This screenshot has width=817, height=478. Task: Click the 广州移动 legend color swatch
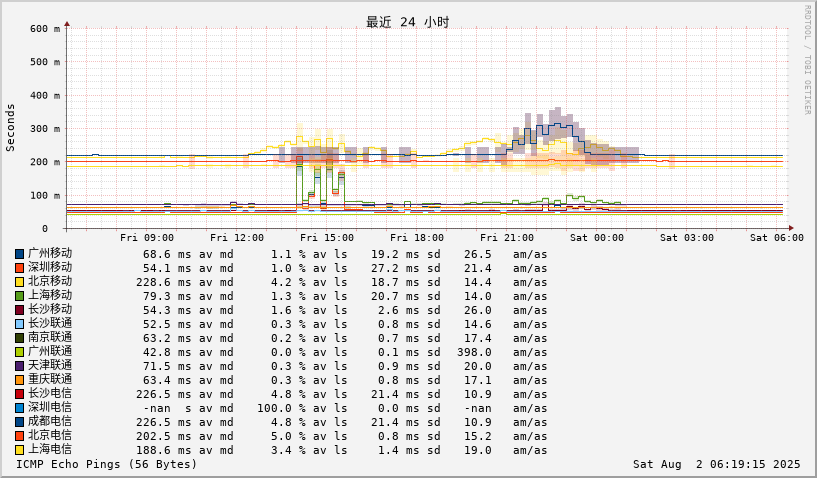(x=19, y=254)
